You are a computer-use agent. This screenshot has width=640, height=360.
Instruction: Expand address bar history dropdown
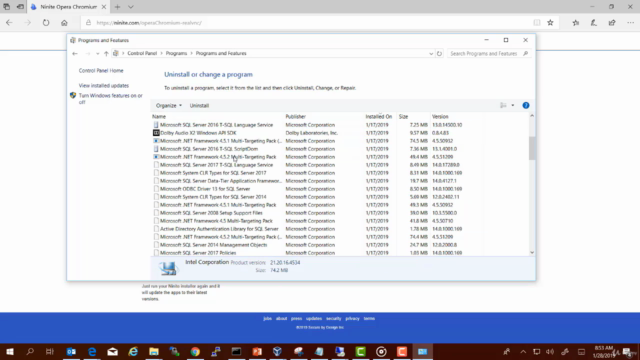pos(431,53)
